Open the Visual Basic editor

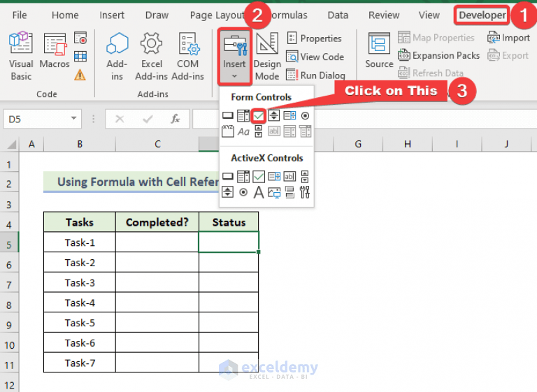pyautogui.click(x=21, y=56)
